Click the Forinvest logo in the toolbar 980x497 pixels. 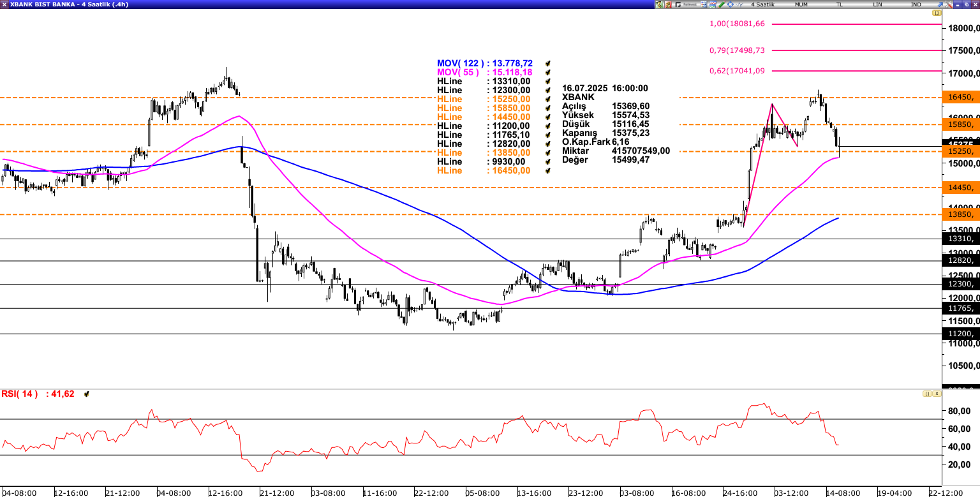(686, 4)
